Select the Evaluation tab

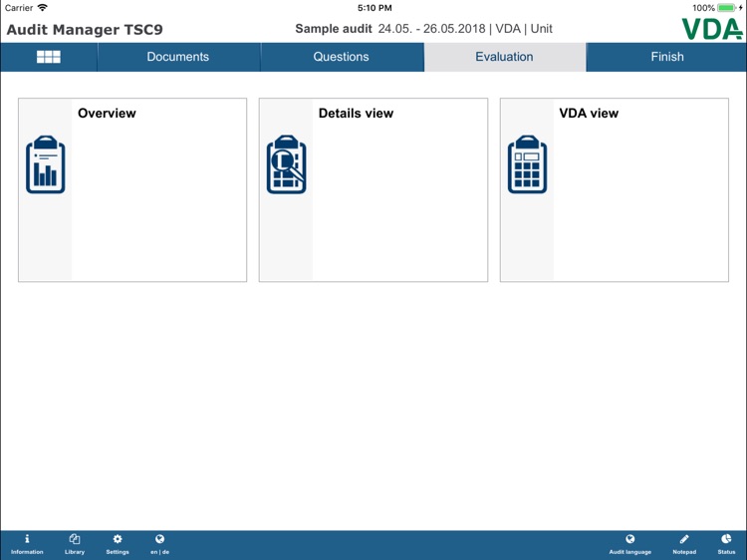(505, 57)
